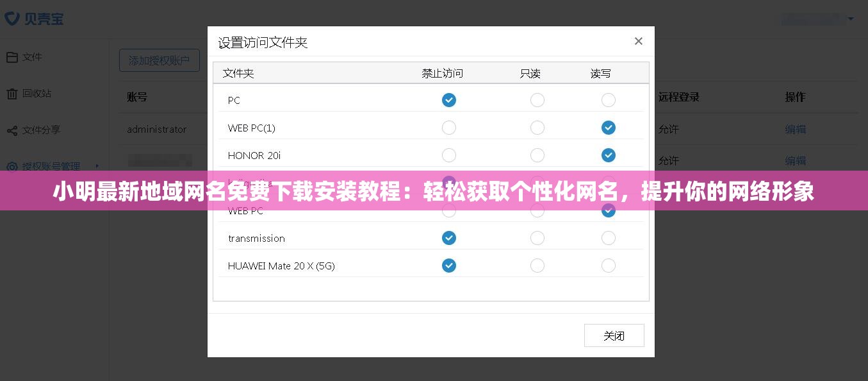Click 编辑 for the administrator account
Image resolution: width=868 pixels, height=381 pixels.
click(796, 129)
